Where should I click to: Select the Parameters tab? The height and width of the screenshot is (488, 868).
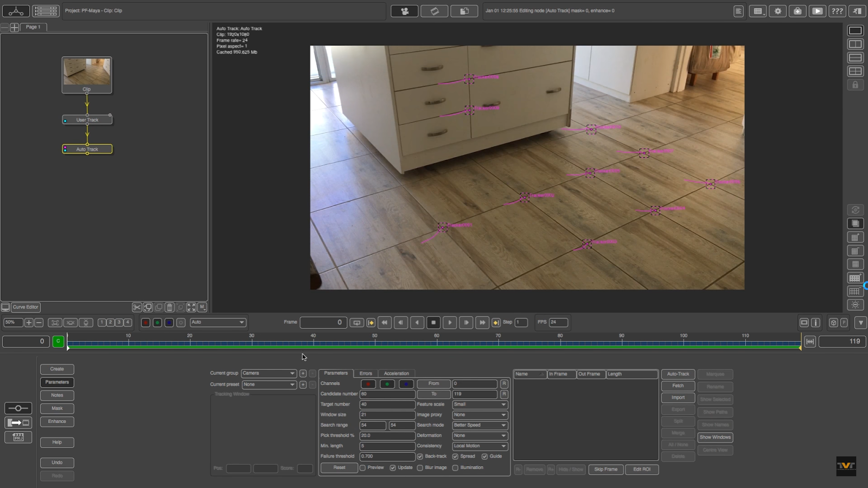point(336,374)
